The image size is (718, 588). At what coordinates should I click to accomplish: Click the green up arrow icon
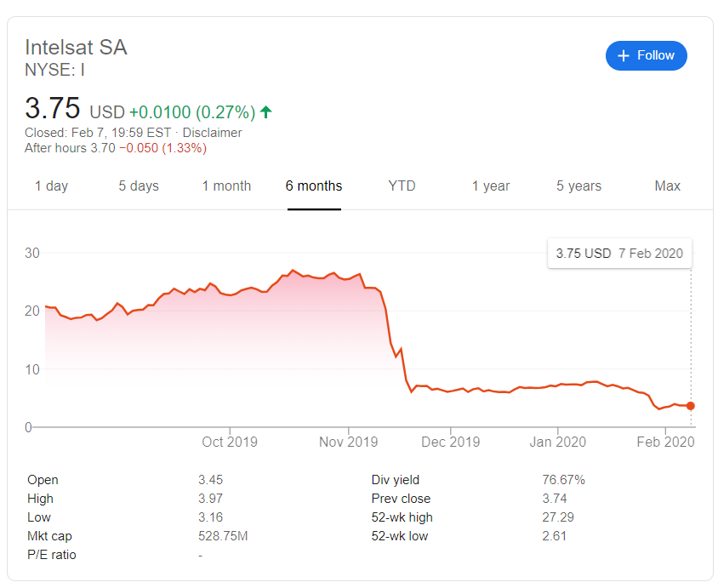coord(266,111)
